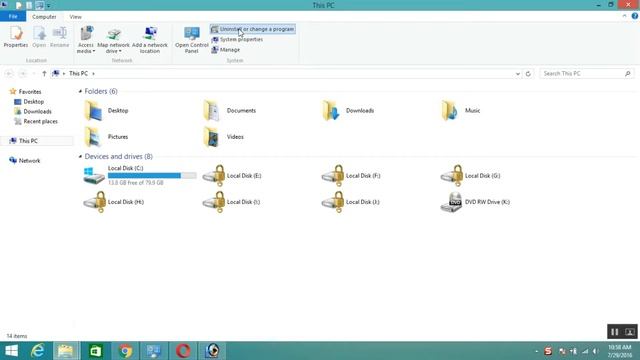Launch Opera from the taskbar

[x=183, y=351]
